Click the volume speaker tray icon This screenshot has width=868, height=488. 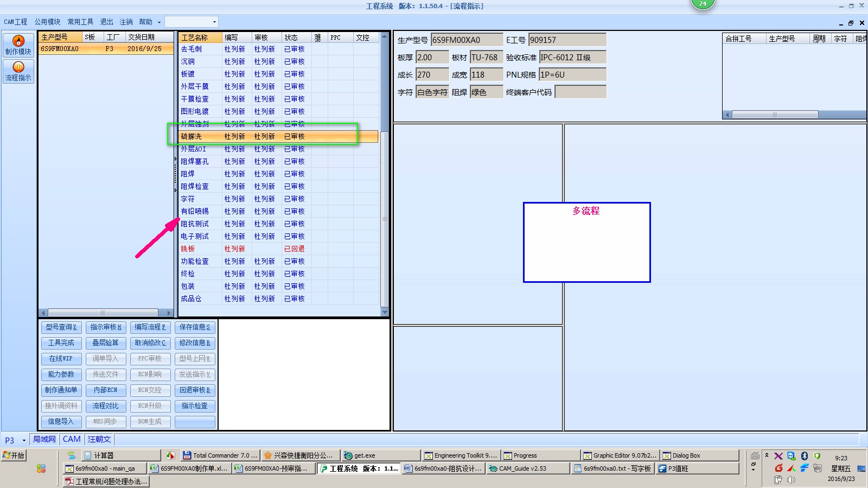click(x=792, y=479)
